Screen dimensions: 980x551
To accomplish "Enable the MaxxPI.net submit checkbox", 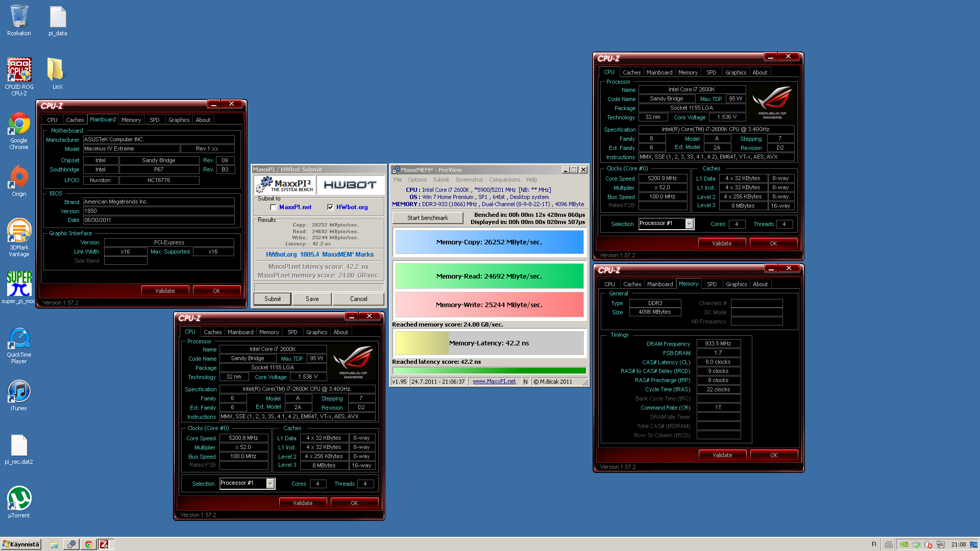I will [273, 207].
